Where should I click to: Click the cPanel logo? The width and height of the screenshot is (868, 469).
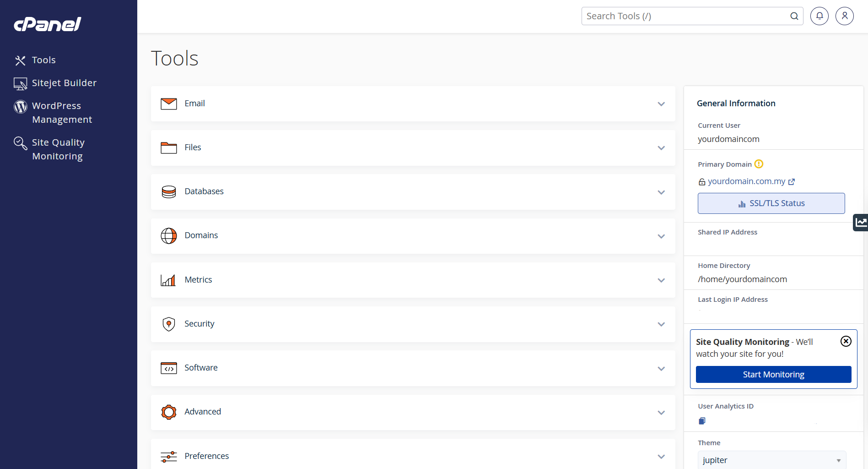pyautogui.click(x=48, y=24)
